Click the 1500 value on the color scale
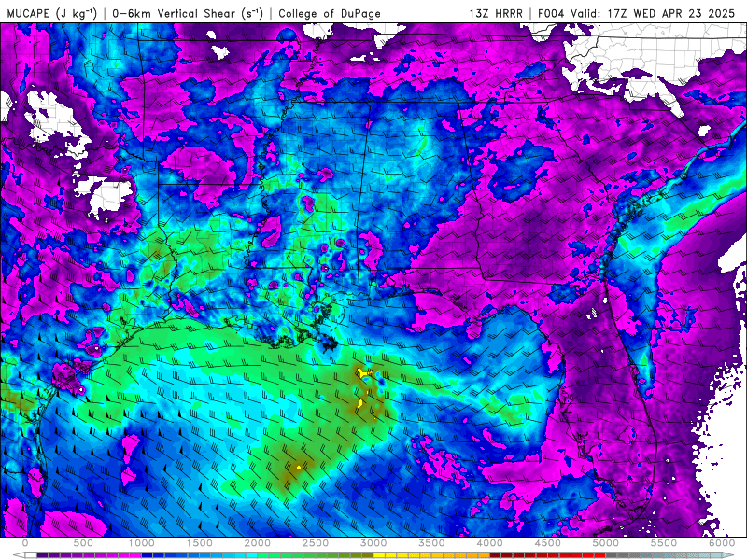 200,543
